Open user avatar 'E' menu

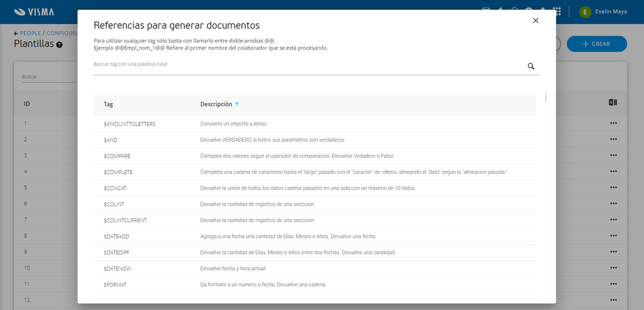pyautogui.click(x=585, y=12)
